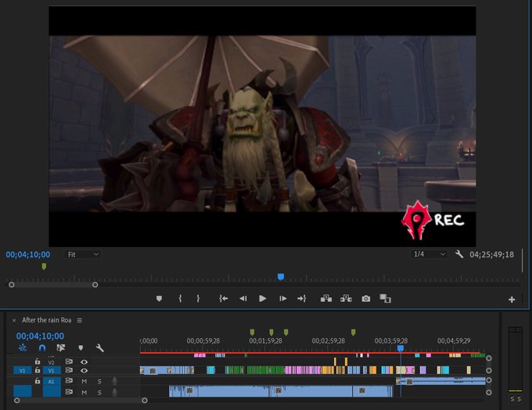Click timeline marker near 00;02;59;28

tap(353, 332)
